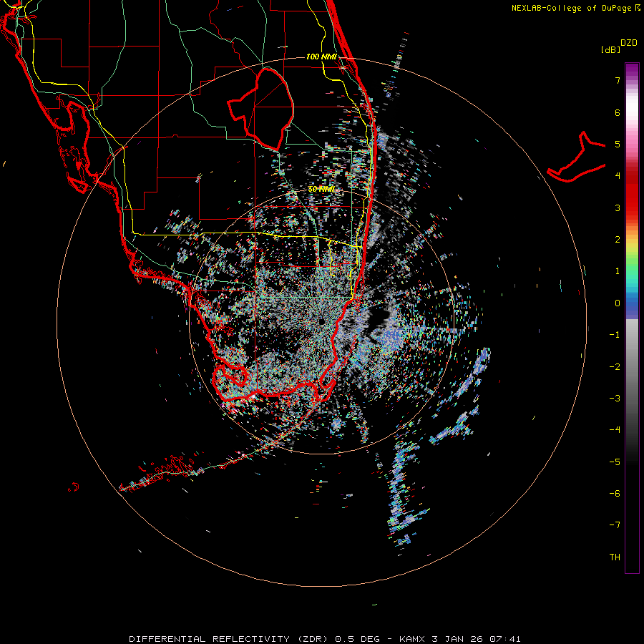Select the 3 dB tick on color scale
Screen dimensions: 644x644
tap(618, 208)
